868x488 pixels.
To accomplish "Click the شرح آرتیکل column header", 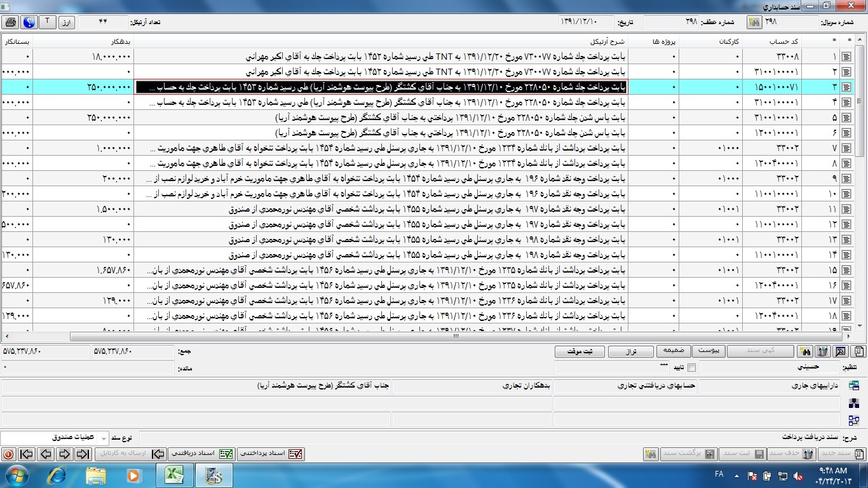I will [381, 41].
